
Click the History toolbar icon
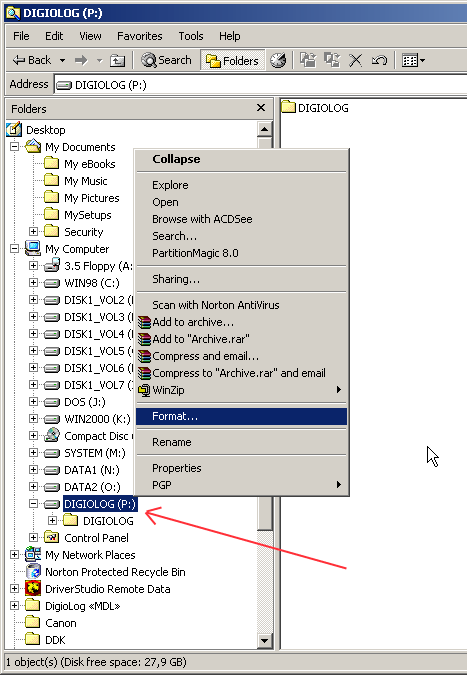[278, 60]
